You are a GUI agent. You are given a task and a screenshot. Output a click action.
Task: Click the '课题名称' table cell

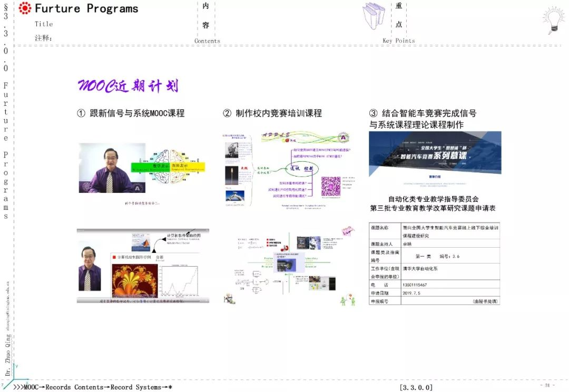(385, 231)
